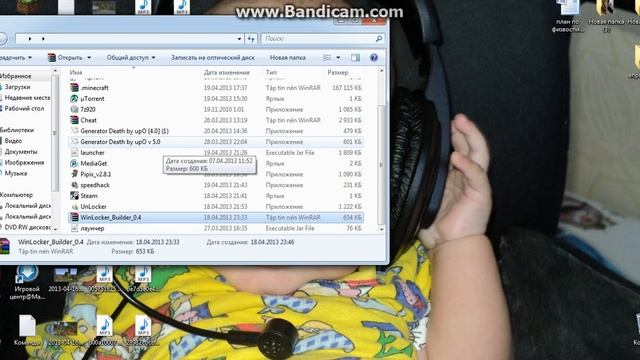Select Generator Death by upO [4.0] (1) icon

coord(74,131)
